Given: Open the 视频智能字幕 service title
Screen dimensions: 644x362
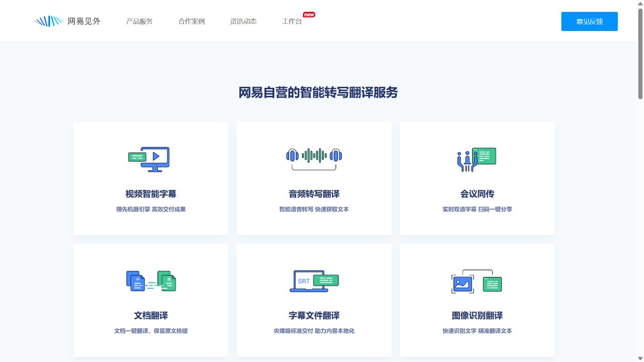Looking at the screenshot, I should pyautogui.click(x=151, y=194).
